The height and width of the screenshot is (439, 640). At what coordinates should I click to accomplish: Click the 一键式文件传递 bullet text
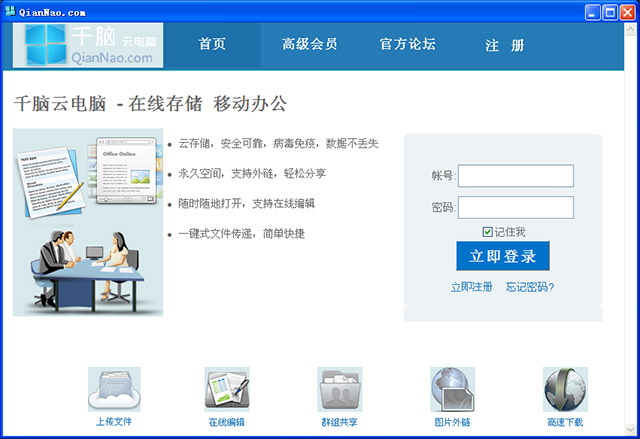coord(241,234)
